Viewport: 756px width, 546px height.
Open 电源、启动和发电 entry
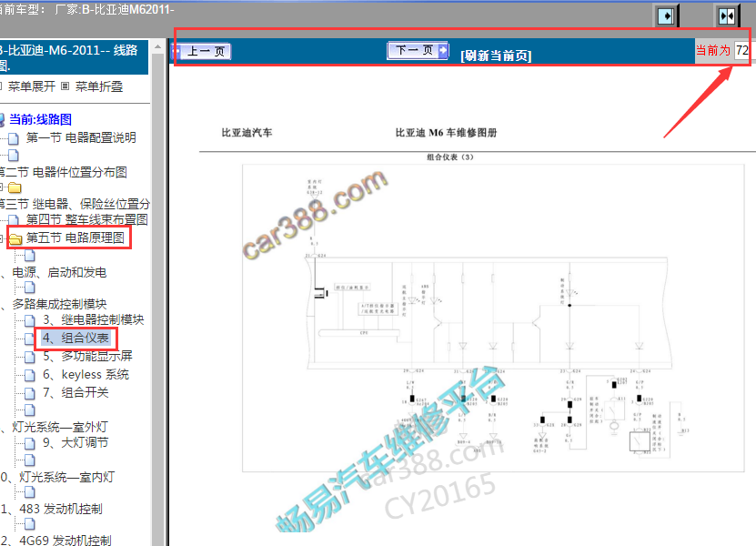[x=59, y=272]
